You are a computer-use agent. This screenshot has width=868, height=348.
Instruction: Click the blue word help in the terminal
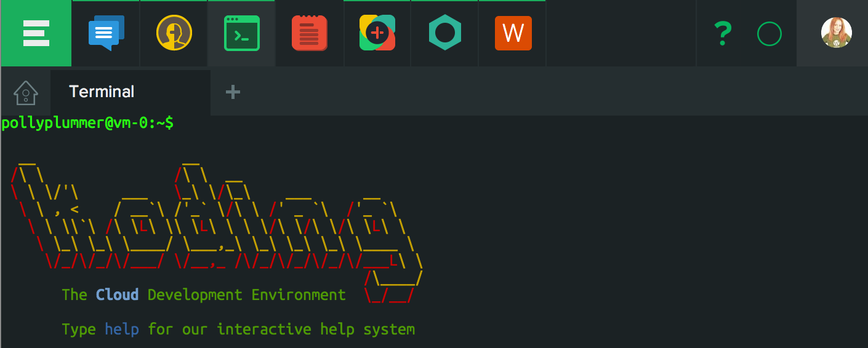click(x=121, y=330)
